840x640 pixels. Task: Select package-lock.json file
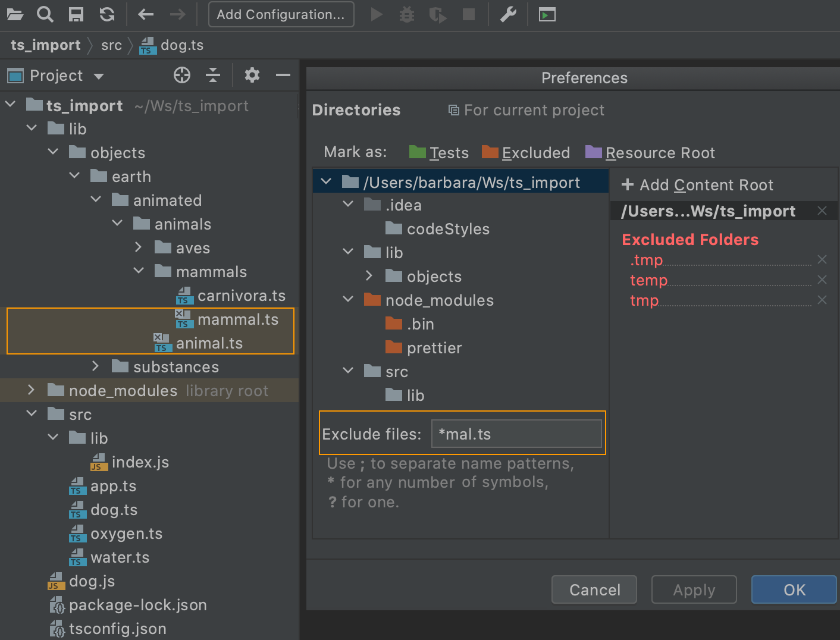click(x=127, y=605)
